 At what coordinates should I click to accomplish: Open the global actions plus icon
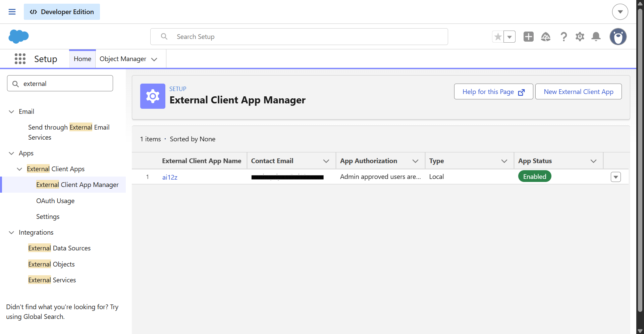pyautogui.click(x=529, y=37)
